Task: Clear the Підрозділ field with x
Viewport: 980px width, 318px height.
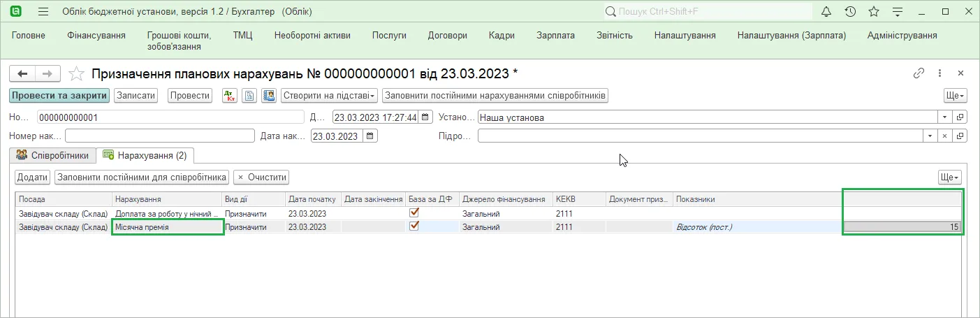Action: [945, 136]
